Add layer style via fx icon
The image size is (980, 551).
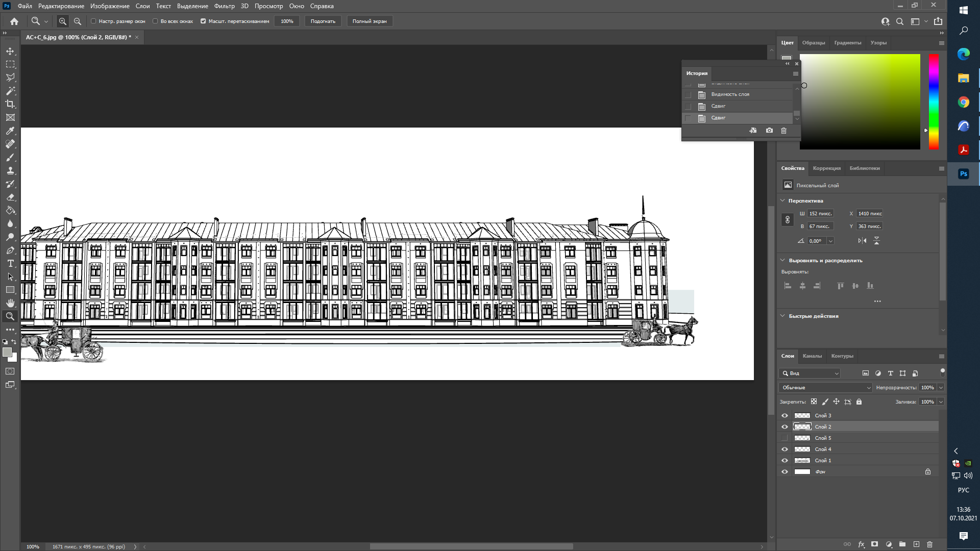click(x=861, y=544)
